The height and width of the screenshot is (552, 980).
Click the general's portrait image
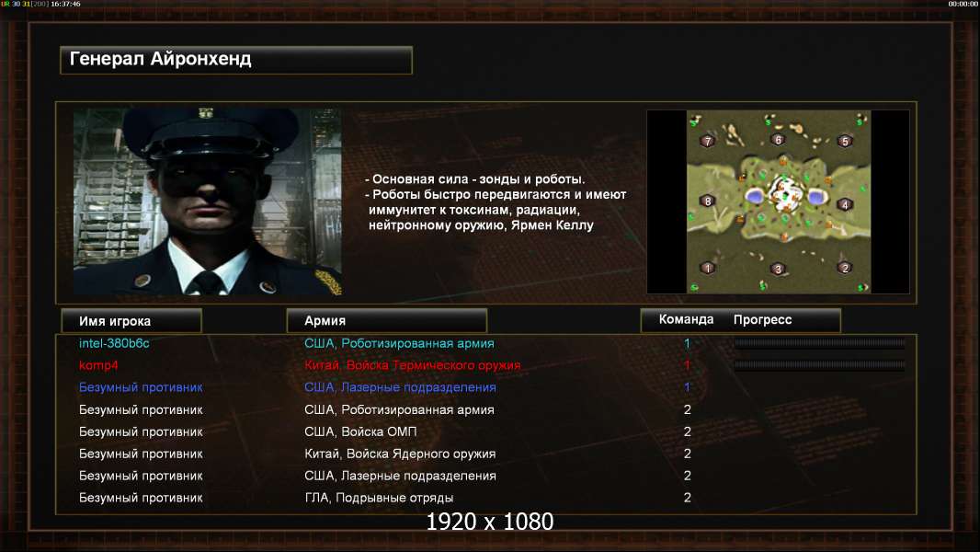point(208,201)
